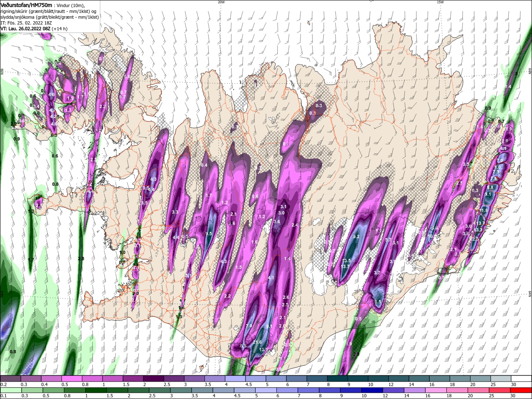The width and height of the screenshot is (532, 399).
Task: Click the 'rigning/skúrir' description line in header
Action: [48, 11]
